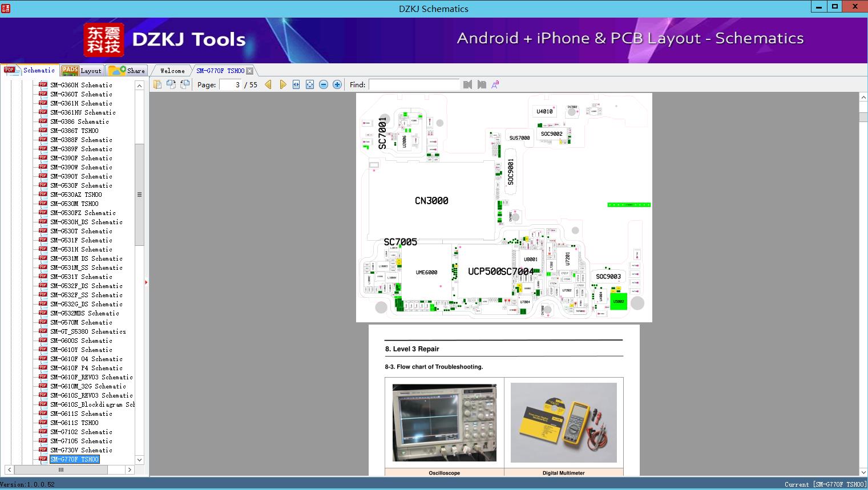Go to next page with right arrow
Screen dimensions: 868x490
point(282,84)
